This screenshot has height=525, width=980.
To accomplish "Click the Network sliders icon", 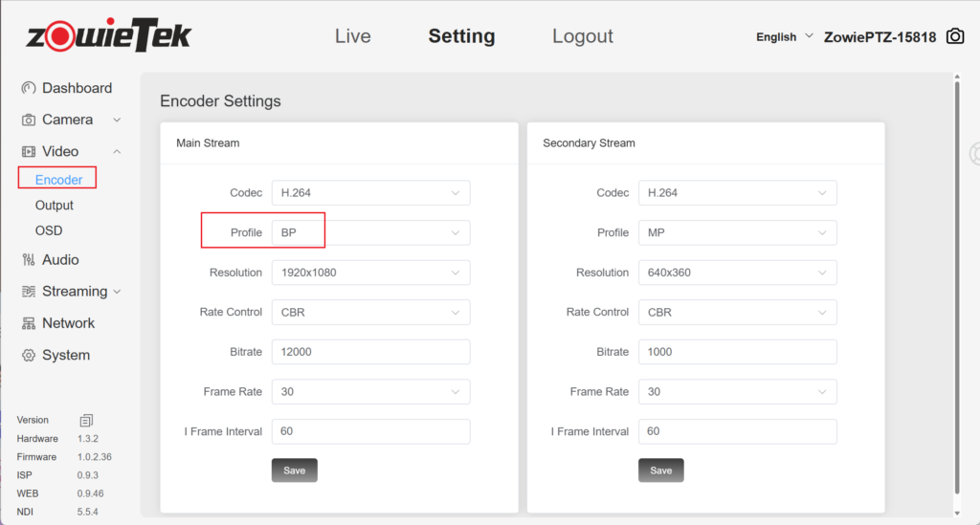I will point(28,323).
